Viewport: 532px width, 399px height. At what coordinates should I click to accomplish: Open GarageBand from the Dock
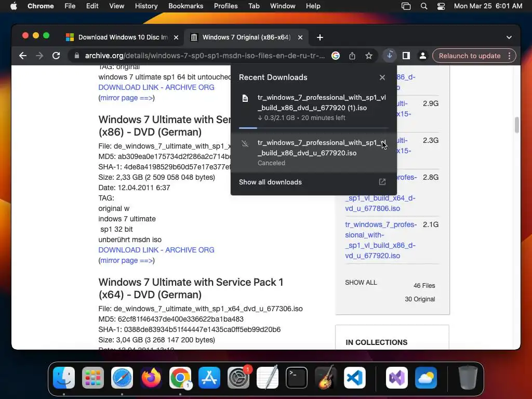(x=326, y=378)
